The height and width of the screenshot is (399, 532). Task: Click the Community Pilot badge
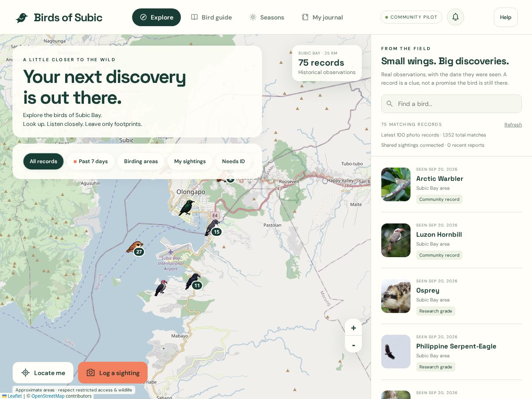411,17
